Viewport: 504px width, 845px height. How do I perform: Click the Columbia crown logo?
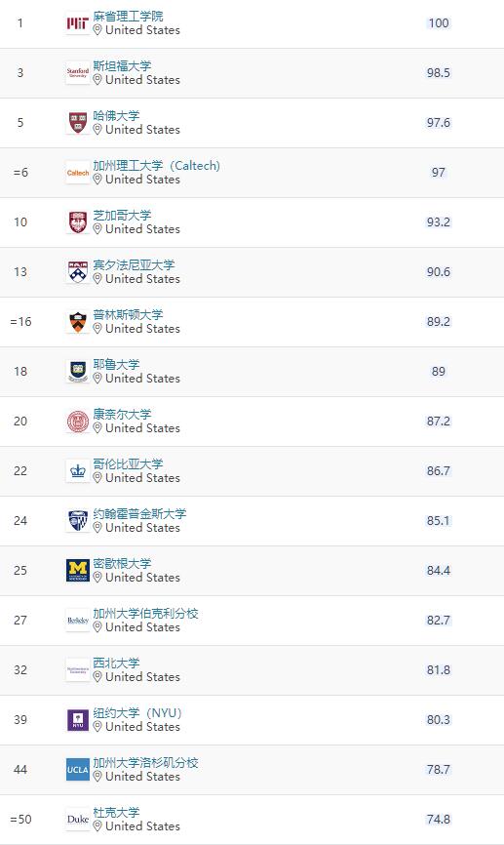pos(78,471)
